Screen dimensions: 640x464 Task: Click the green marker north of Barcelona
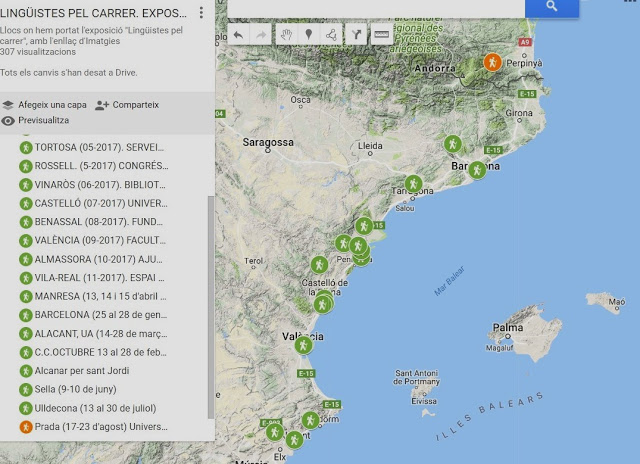[x=452, y=144]
